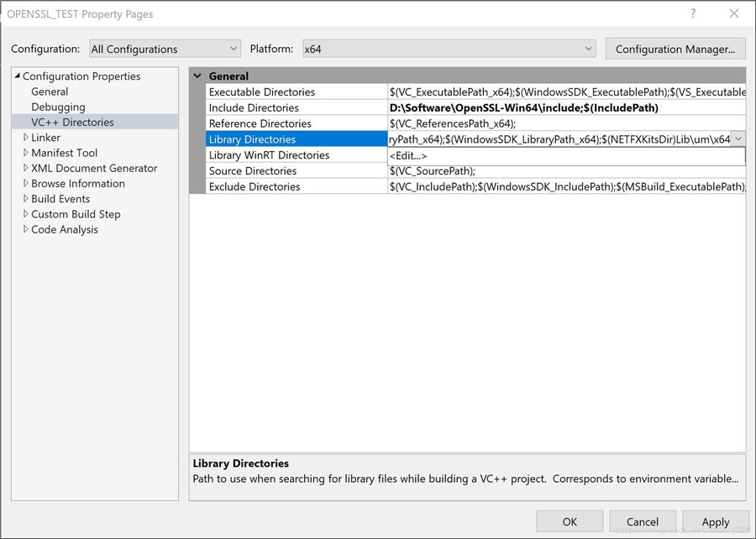Click the Cancel button
756x539 pixels.
click(643, 521)
